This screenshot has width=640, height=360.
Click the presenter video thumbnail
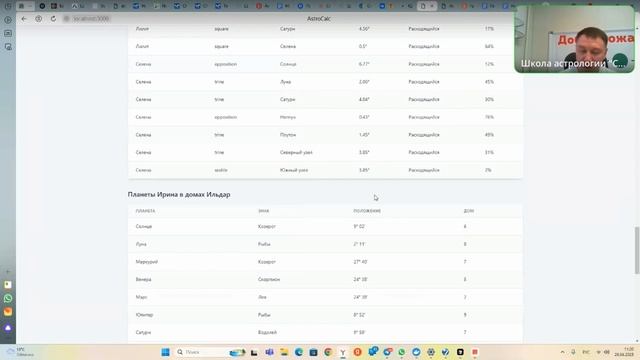click(x=574, y=39)
